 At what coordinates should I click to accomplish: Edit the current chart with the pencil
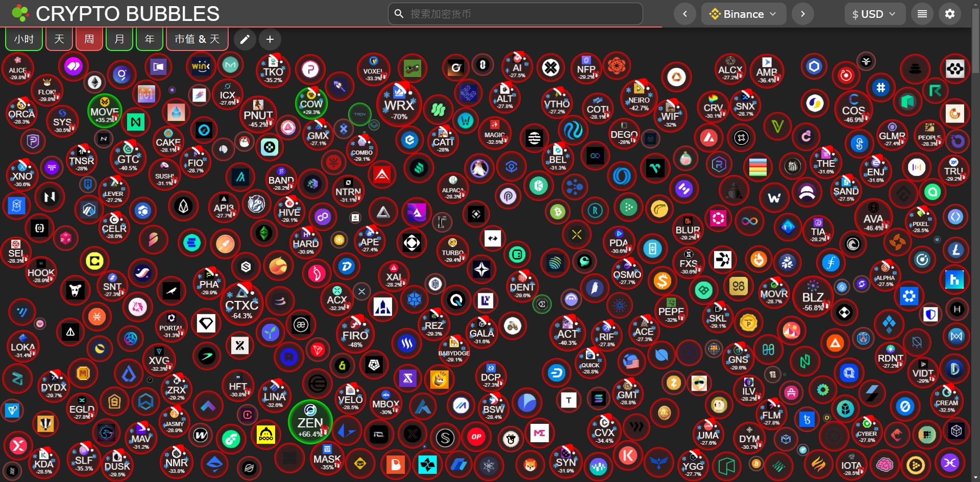[x=245, y=39]
